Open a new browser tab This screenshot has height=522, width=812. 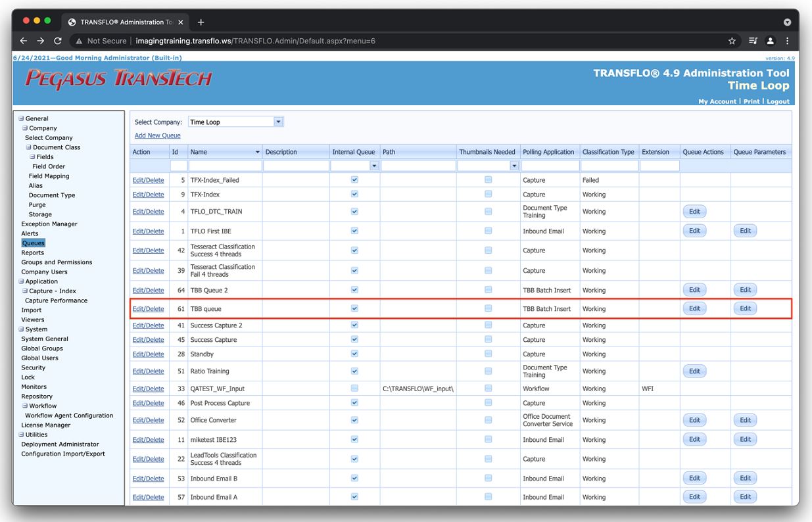201,22
